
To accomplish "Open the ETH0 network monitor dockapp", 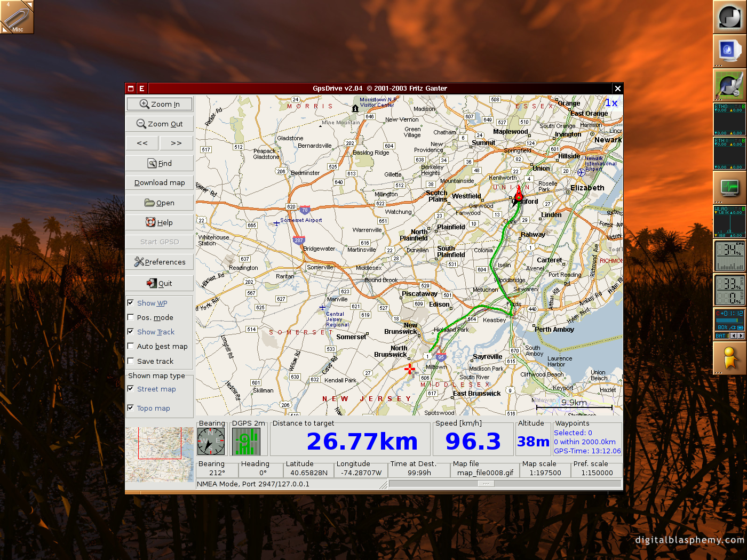I will point(729,119).
